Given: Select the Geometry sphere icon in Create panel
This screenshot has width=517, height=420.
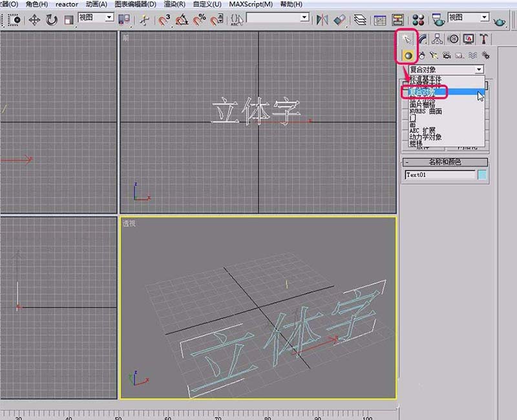Looking at the screenshot, I should [409, 55].
